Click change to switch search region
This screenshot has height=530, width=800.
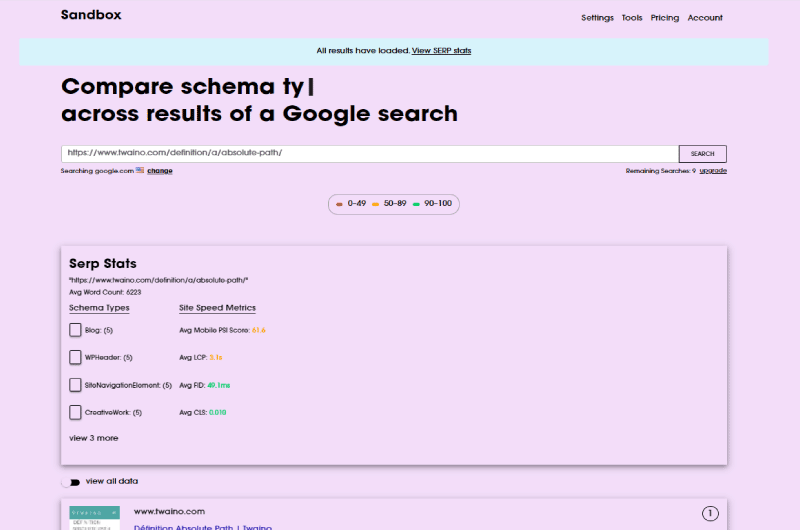pyautogui.click(x=160, y=171)
